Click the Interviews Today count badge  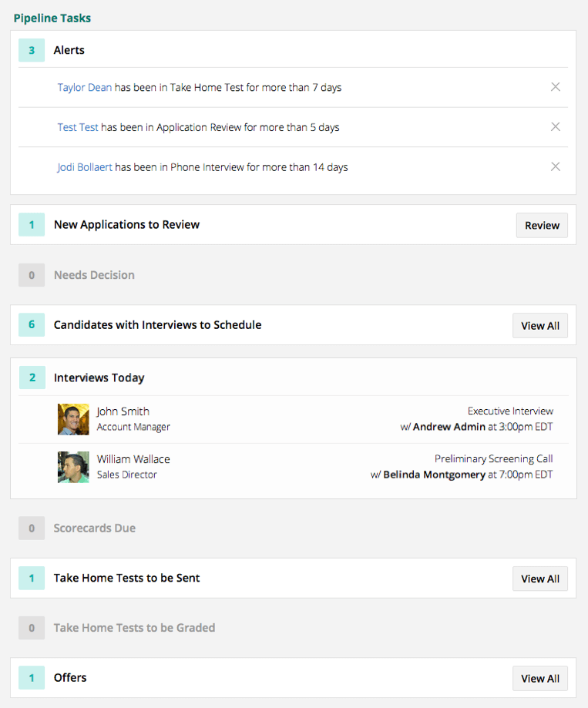click(x=32, y=378)
